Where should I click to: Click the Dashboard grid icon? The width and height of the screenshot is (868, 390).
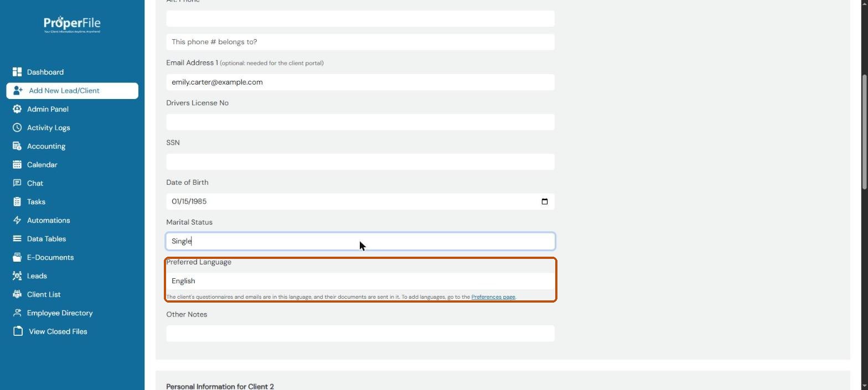17,72
